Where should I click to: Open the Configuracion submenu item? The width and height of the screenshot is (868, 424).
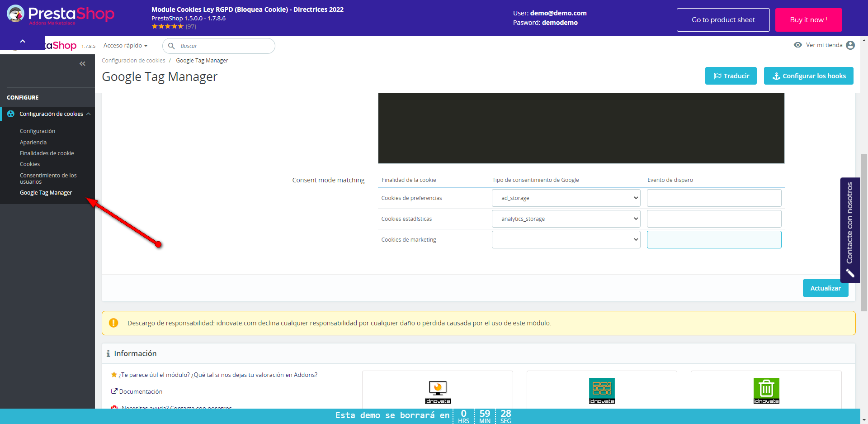[x=38, y=131]
